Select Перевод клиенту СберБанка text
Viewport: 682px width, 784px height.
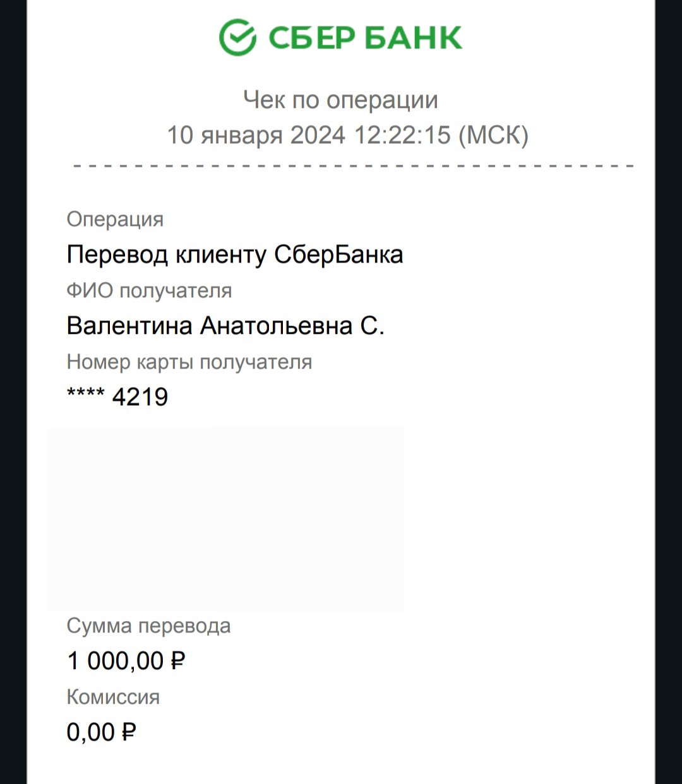coord(235,254)
